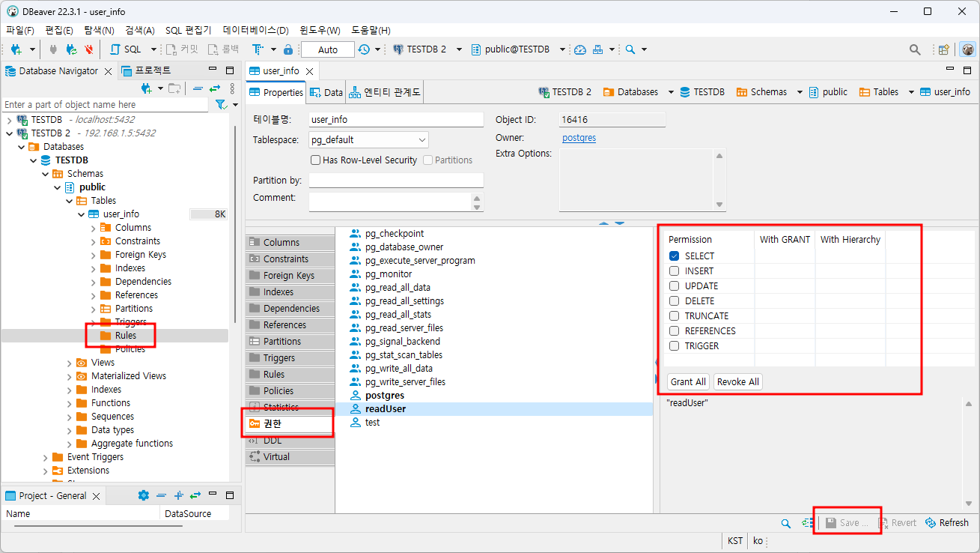Image resolution: width=980 pixels, height=553 pixels.
Task: Open the 파일(F) menu
Action: [20, 31]
